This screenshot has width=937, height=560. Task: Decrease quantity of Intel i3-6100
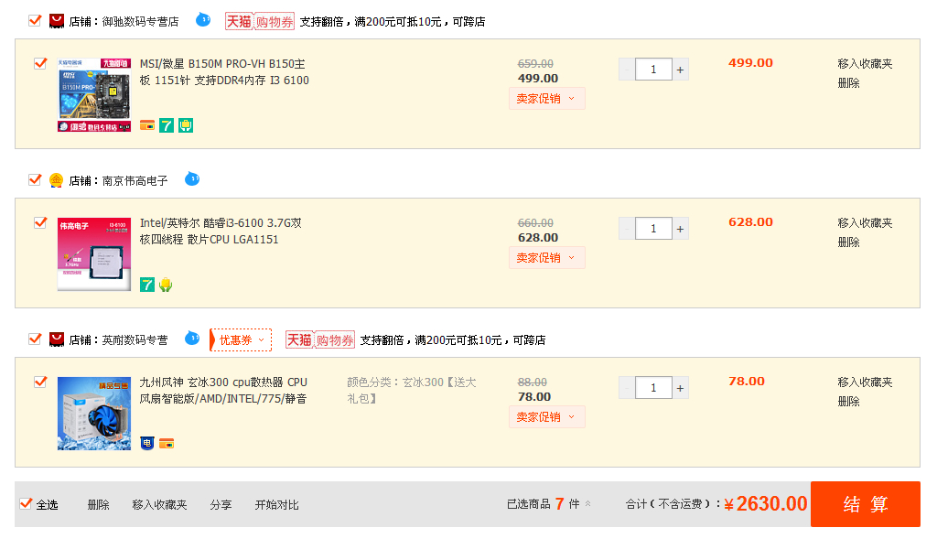point(627,229)
